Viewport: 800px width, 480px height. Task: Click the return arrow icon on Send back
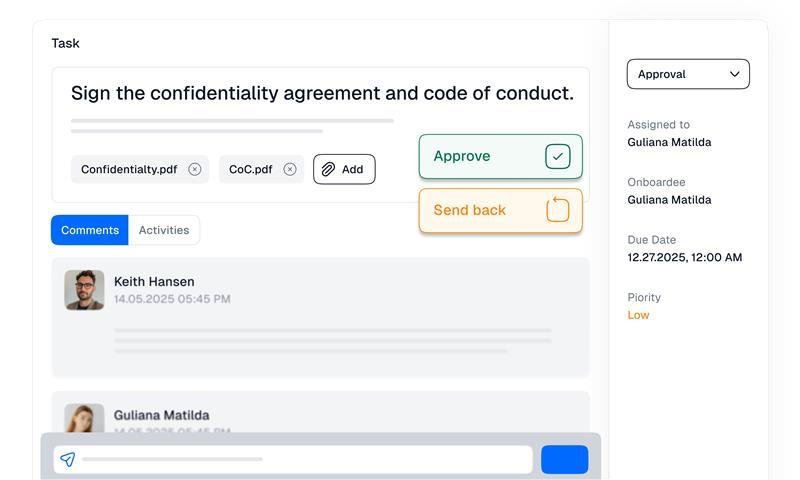[558, 210]
